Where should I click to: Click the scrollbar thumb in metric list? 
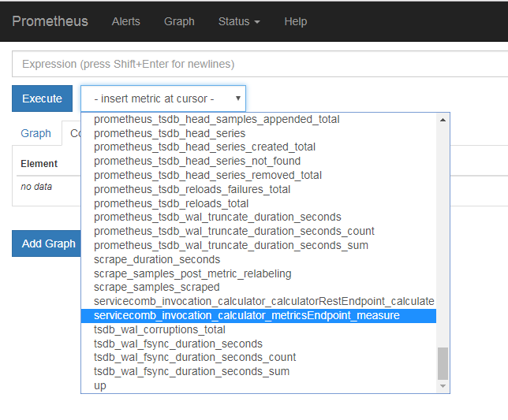pos(443,363)
